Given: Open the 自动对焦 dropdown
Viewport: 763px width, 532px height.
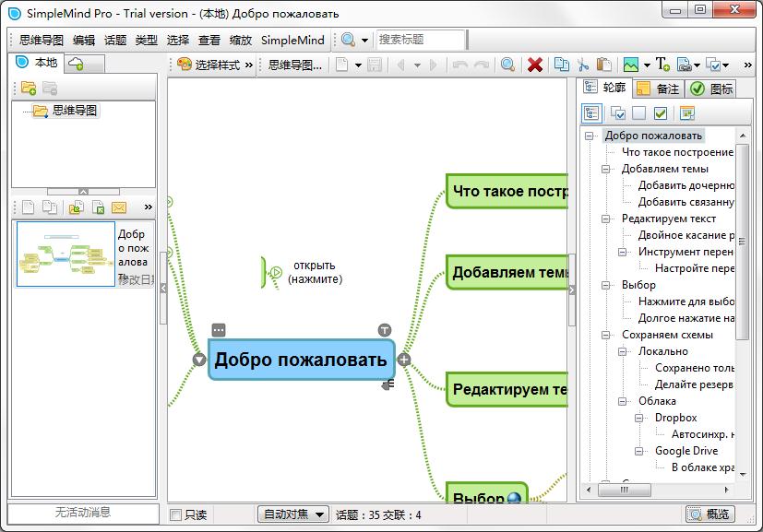Looking at the screenshot, I should (x=293, y=514).
